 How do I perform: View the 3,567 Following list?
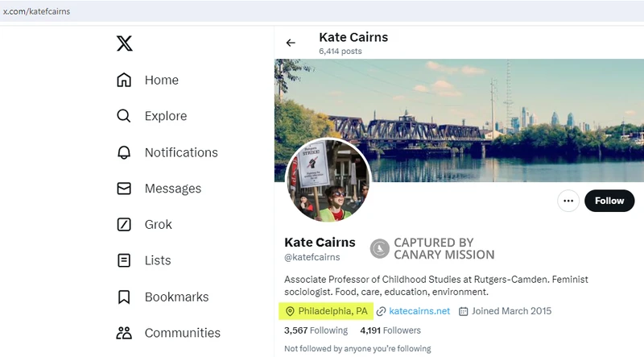point(317,330)
